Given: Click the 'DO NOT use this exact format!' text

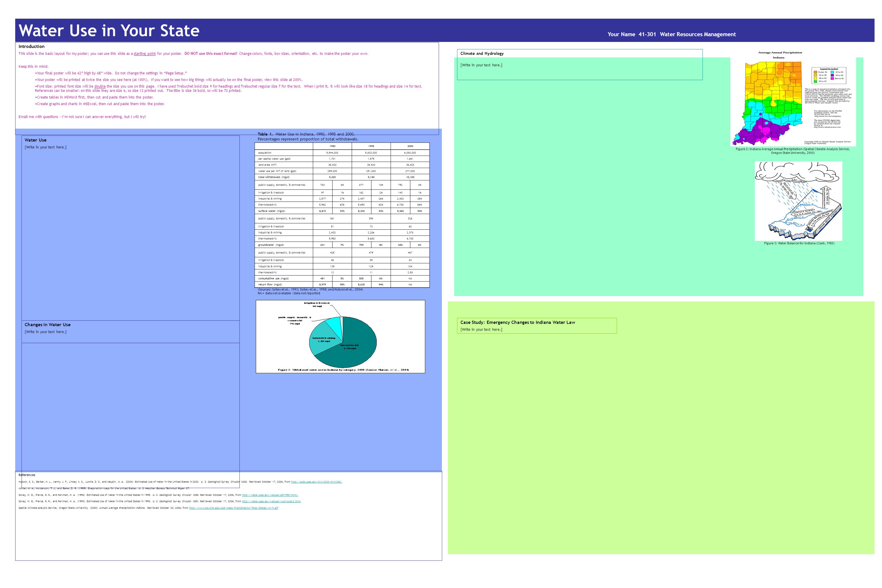Looking at the screenshot, I should pos(211,54).
